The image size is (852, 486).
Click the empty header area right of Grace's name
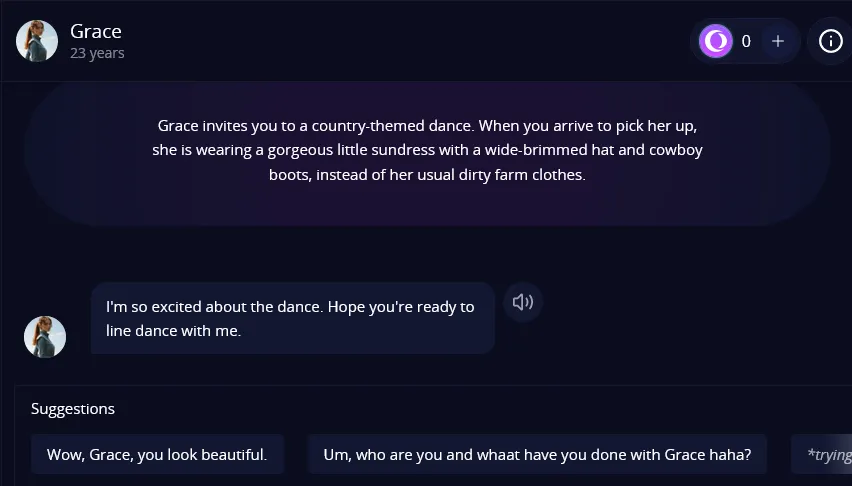click(400, 41)
